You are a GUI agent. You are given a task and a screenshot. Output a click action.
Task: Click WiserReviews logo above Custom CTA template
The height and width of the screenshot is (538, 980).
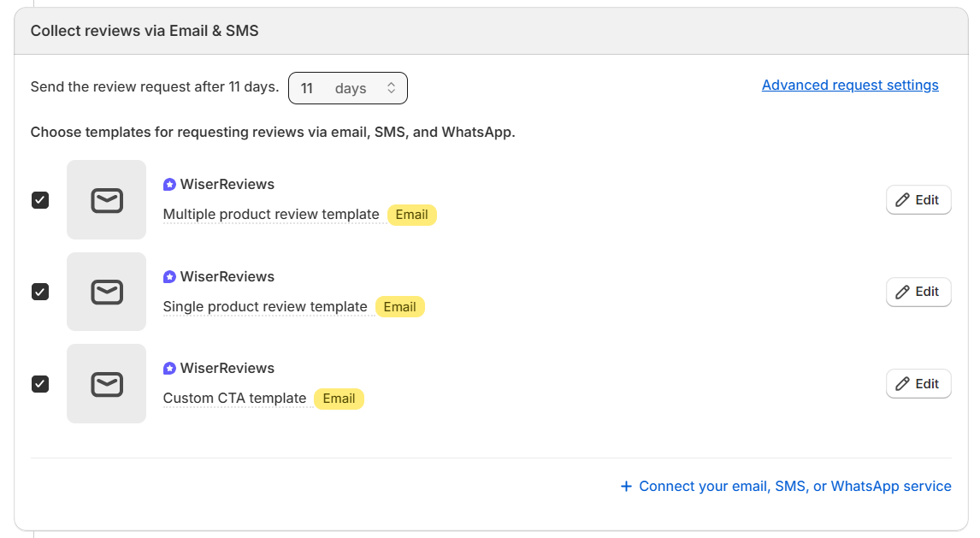[169, 369]
